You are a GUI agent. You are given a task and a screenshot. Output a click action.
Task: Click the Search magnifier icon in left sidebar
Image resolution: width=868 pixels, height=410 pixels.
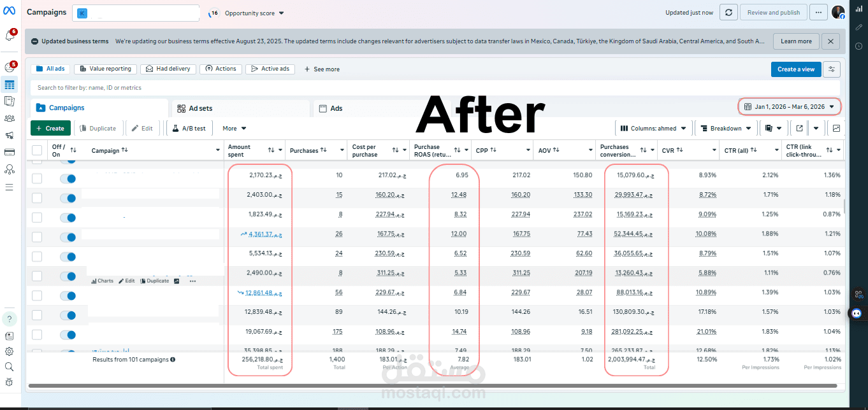coord(10,367)
